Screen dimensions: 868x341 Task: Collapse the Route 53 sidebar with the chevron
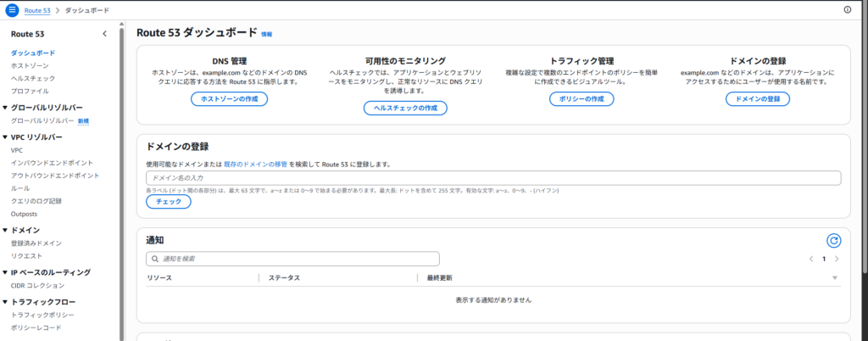click(x=104, y=34)
